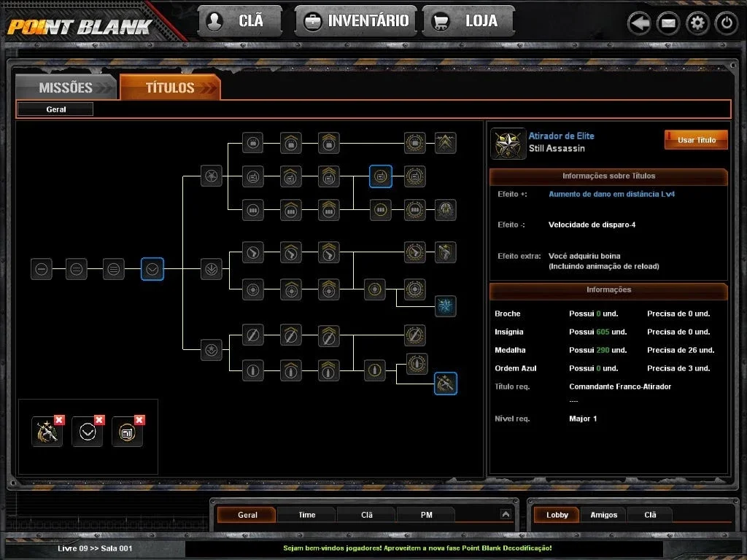
Task: Select the plain crosshair title node
Action: click(253, 289)
